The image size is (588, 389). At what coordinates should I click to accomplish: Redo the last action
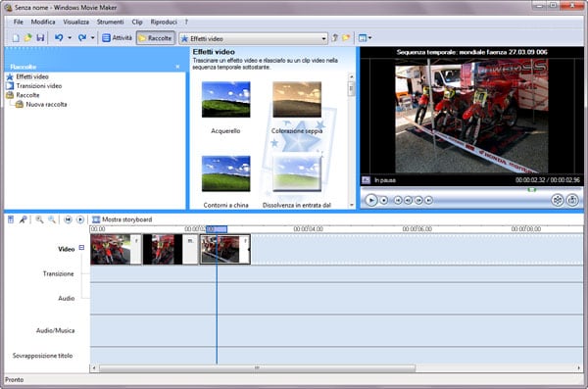(x=82, y=38)
